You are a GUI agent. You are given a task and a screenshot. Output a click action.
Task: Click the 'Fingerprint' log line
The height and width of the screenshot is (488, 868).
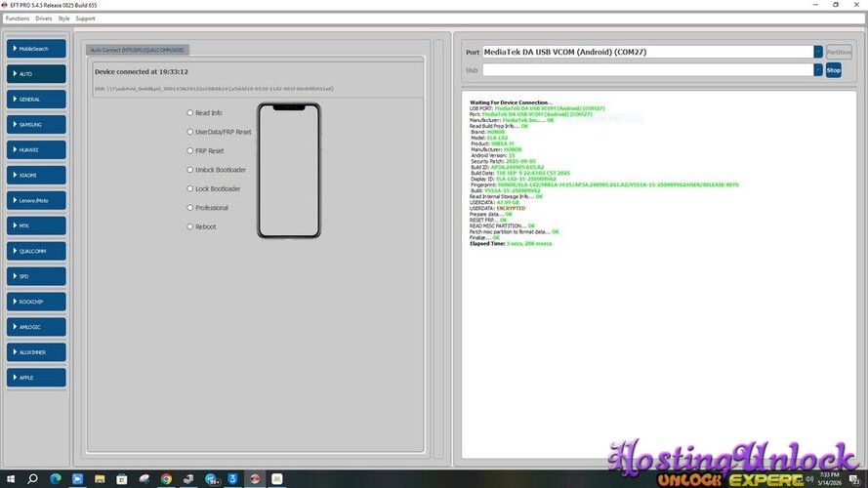point(604,184)
